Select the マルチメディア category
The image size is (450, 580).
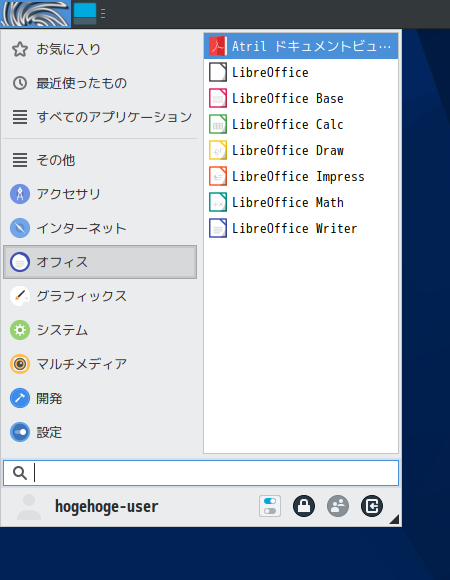coord(100,364)
